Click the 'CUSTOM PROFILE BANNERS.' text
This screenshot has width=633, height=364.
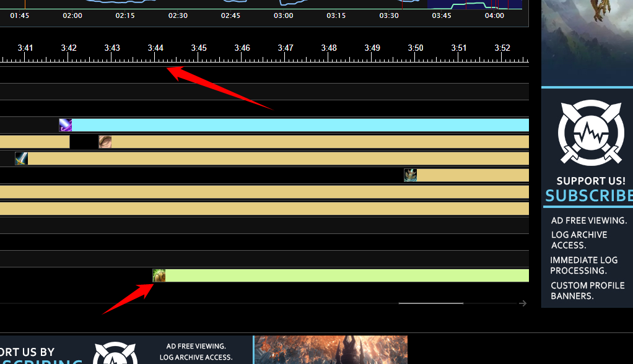tap(588, 290)
